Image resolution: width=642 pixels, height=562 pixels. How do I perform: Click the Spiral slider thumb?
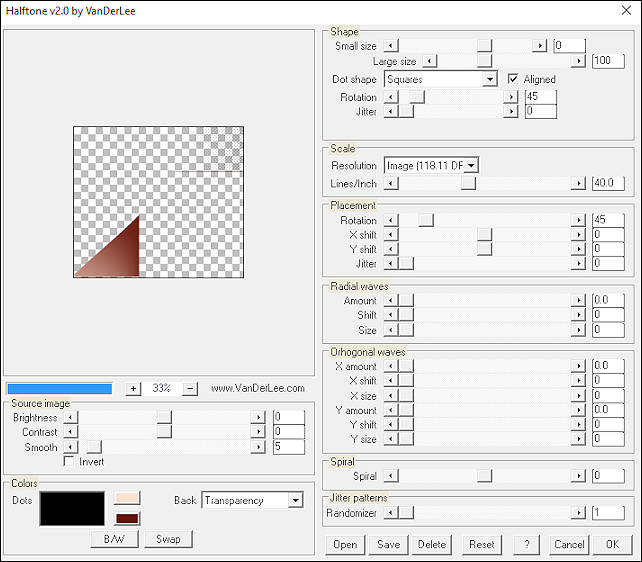coord(484,476)
